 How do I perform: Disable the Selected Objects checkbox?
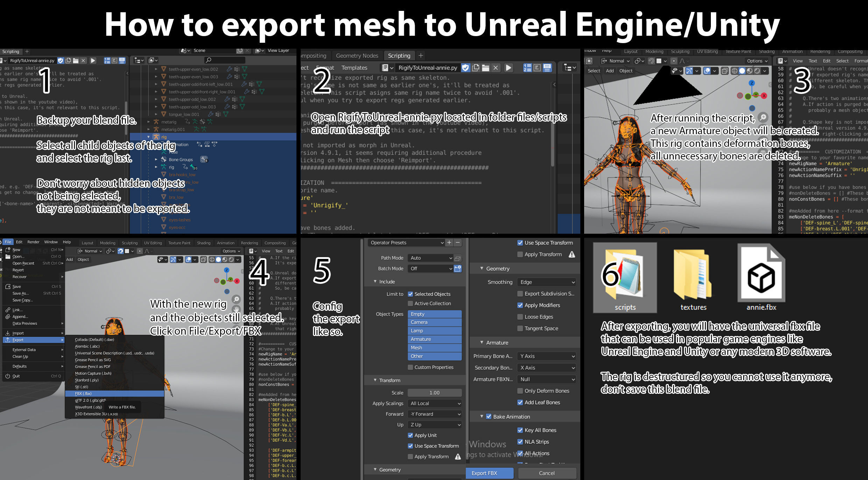pos(411,294)
